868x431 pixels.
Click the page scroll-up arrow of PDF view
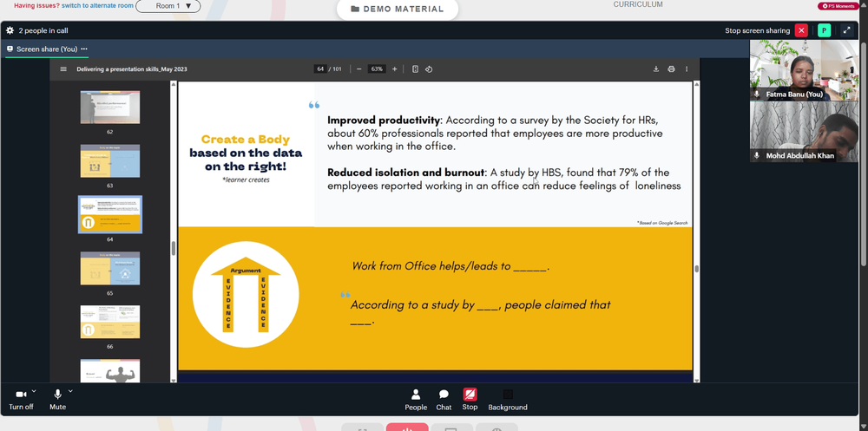pyautogui.click(x=696, y=84)
